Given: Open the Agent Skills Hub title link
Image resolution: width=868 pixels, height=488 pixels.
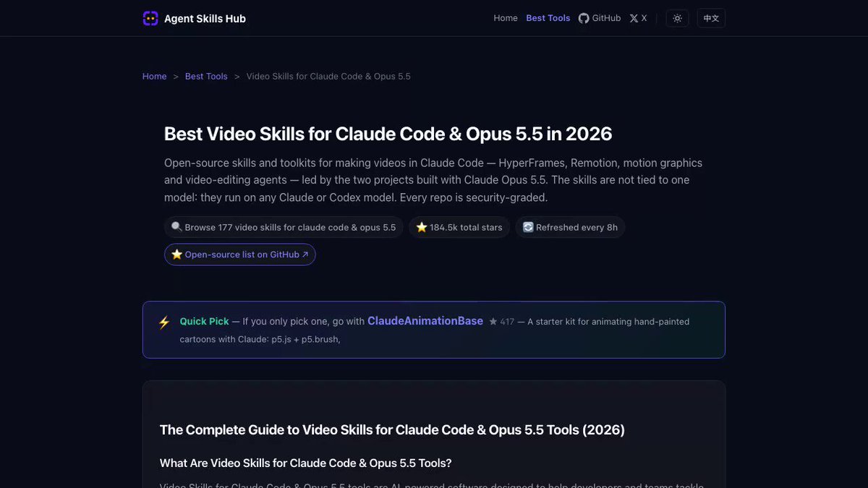Looking at the screenshot, I should point(205,19).
